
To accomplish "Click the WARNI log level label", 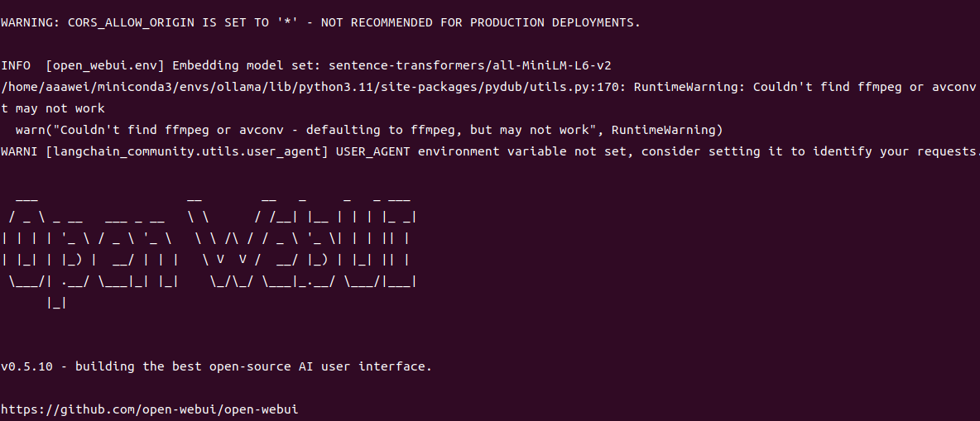I will tap(19, 151).
